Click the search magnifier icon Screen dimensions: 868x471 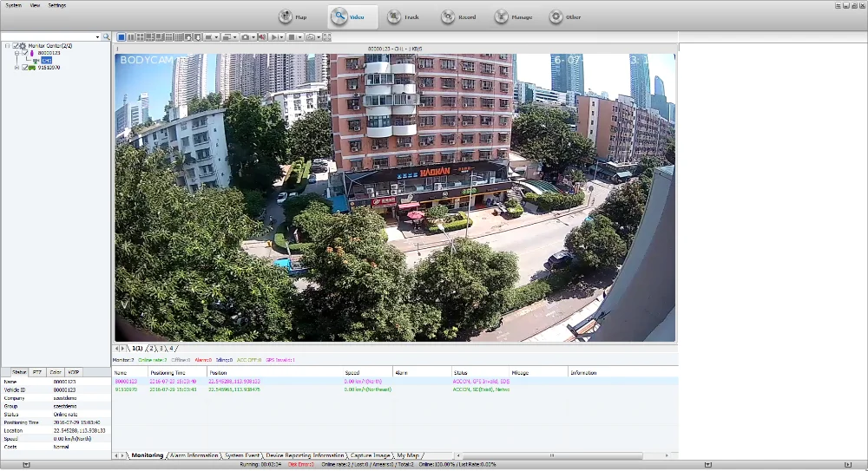(106, 37)
